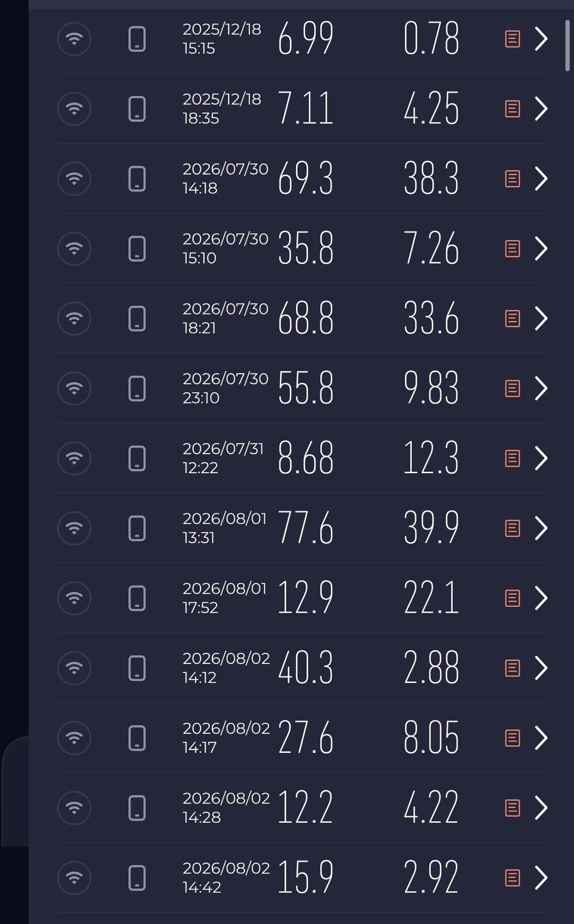Open notes icon for the 35.8 download result
Image resolution: width=574 pixels, height=924 pixels.
[512, 249]
